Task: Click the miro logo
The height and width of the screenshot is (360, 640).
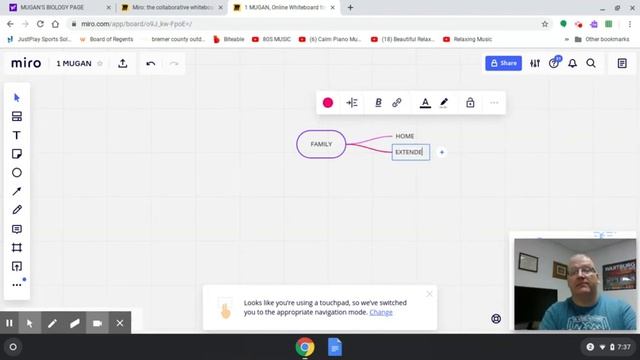Action: click(x=26, y=63)
